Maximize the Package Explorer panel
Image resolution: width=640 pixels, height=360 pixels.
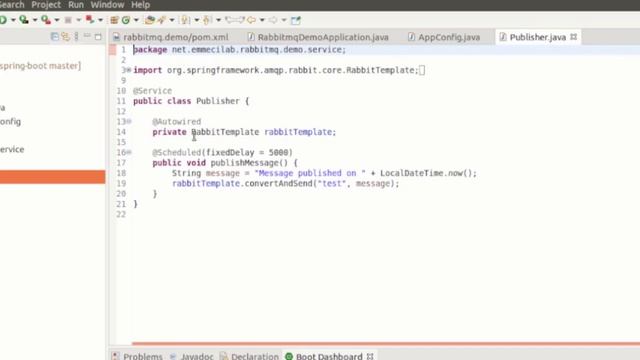point(98,37)
